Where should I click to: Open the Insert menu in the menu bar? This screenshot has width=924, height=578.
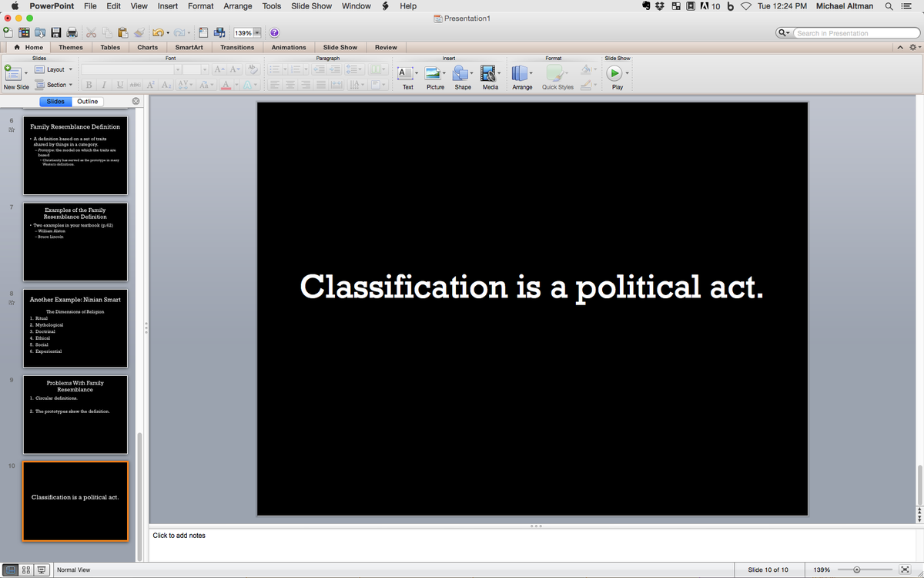click(168, 6)
